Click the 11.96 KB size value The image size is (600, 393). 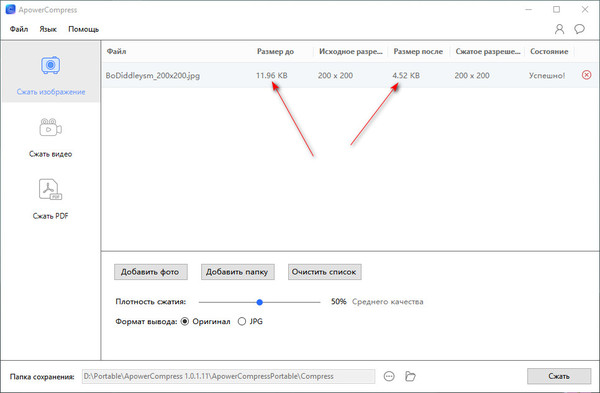272,75
